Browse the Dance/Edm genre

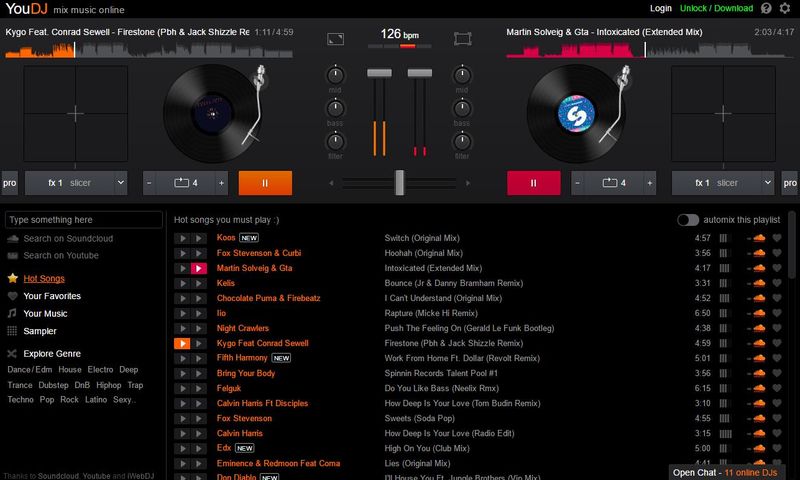pyautogui.click(x=30, y=369)
